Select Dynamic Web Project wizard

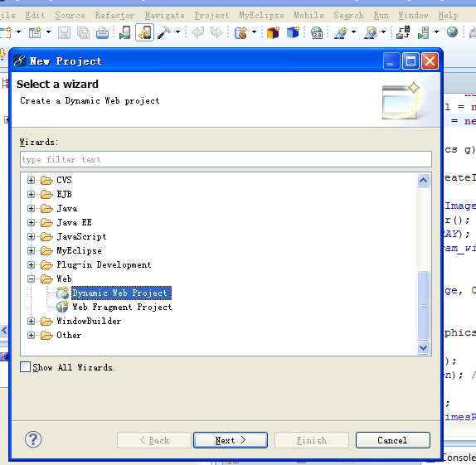point(121,293)
